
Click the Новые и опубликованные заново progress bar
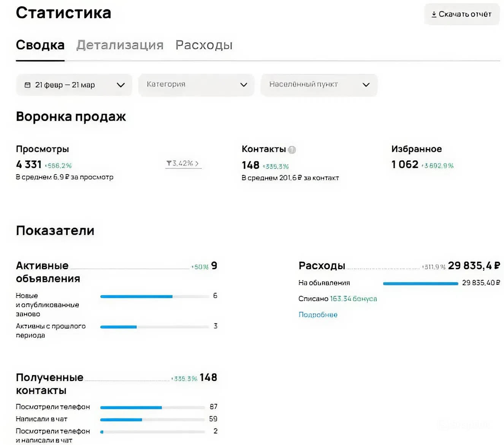click(155, 296)
